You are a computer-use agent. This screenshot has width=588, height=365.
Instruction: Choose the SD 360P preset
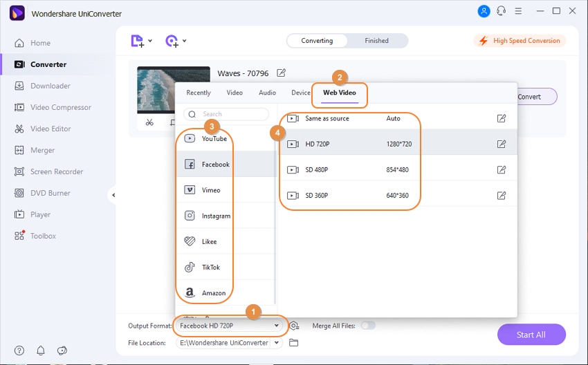(x=398, y=195)
